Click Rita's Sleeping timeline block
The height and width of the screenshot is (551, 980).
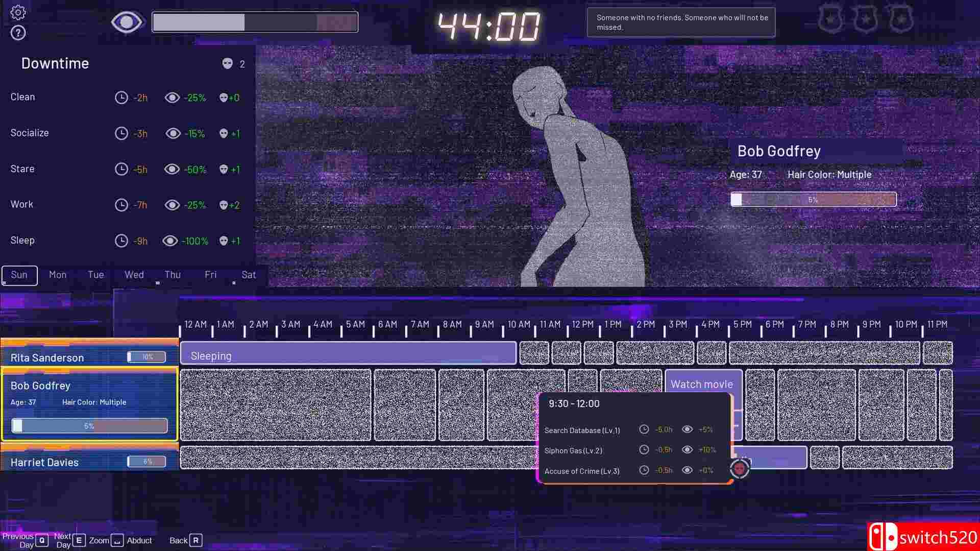pyautogui.click(x=348, y=353)
